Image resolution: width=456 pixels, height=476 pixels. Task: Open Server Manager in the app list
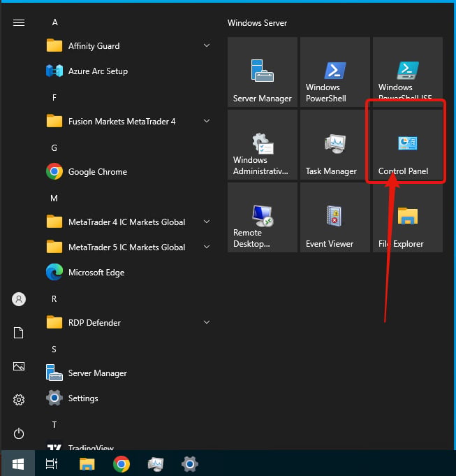coord(129,373)
